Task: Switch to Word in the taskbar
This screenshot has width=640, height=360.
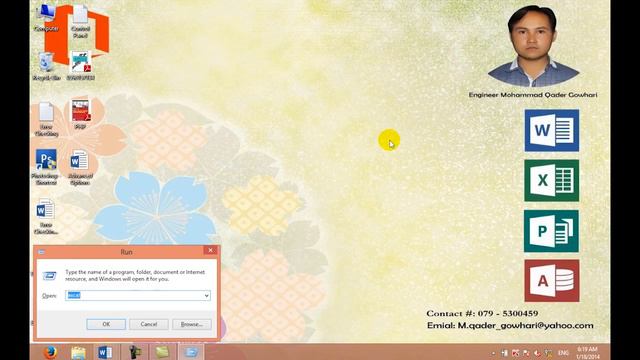Action: (x=105, y=352)
